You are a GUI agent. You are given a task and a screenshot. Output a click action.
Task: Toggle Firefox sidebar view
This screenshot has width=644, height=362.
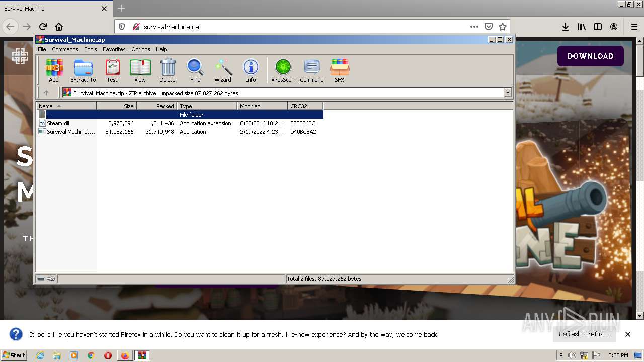598,27
